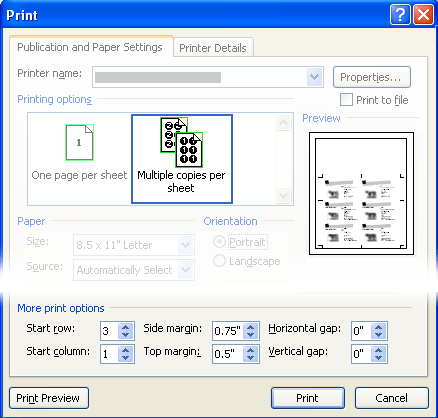Click the Print button
The image size is (438, 418).
pos(308,398)
